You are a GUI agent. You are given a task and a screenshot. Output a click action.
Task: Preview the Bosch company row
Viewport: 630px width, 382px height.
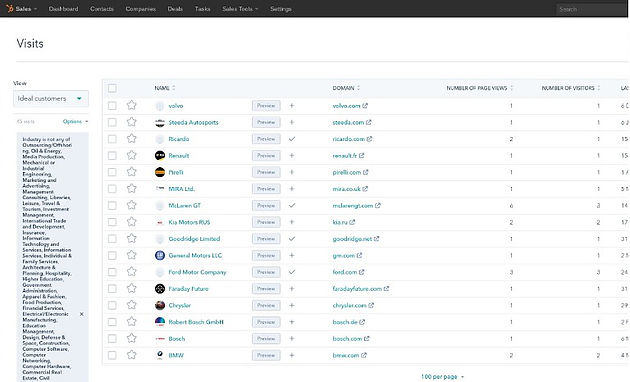266,339
